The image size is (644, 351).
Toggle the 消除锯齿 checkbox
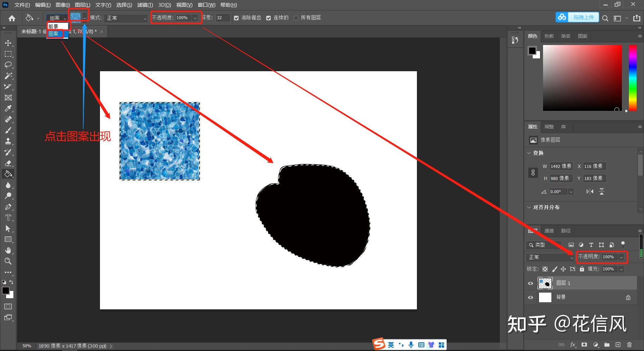pos(236,18)
